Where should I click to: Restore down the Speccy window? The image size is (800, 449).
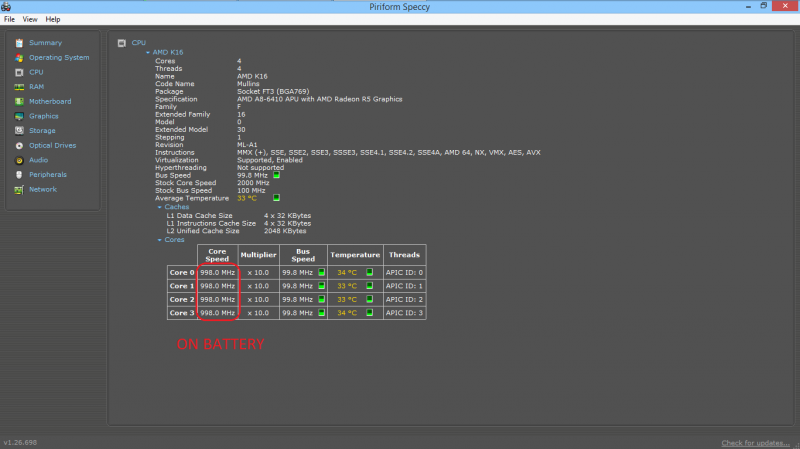tap(764, 6)
